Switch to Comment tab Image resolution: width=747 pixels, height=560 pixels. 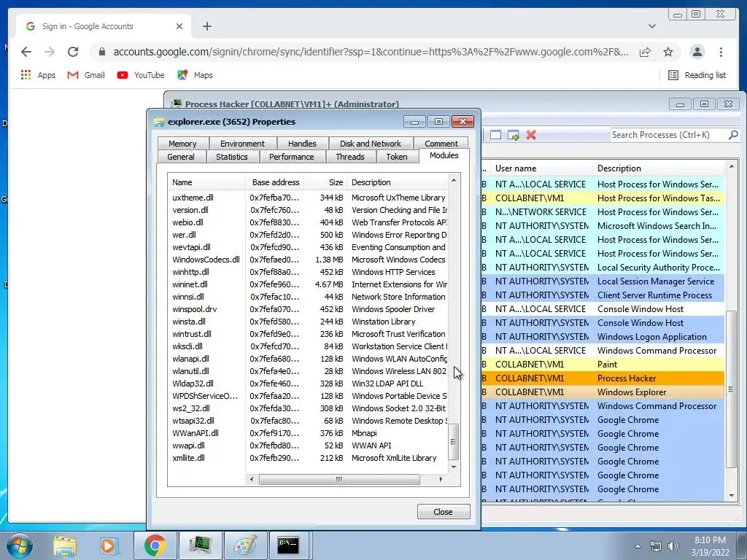(441, 144)
